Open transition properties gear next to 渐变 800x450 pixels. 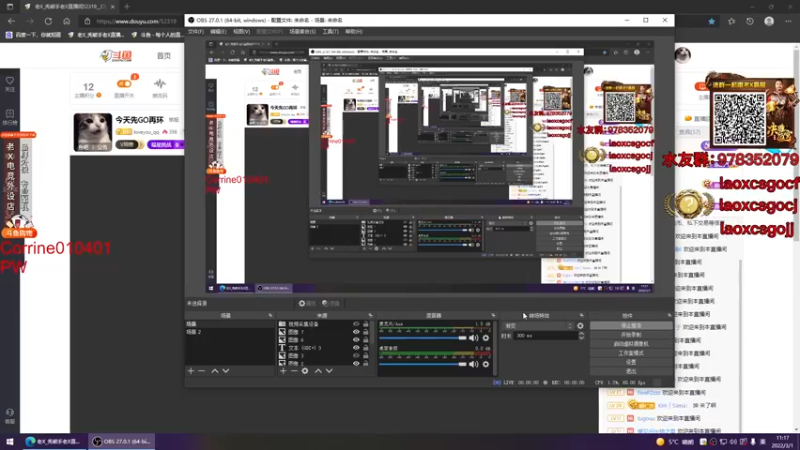580,326
